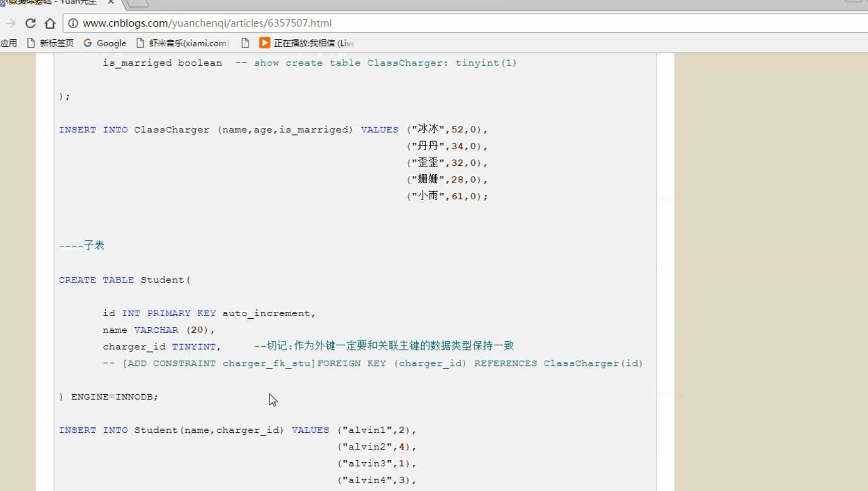Click the orange play icon bookmark favicon
This screenshot has height=491, width=868.
point(264,43)
